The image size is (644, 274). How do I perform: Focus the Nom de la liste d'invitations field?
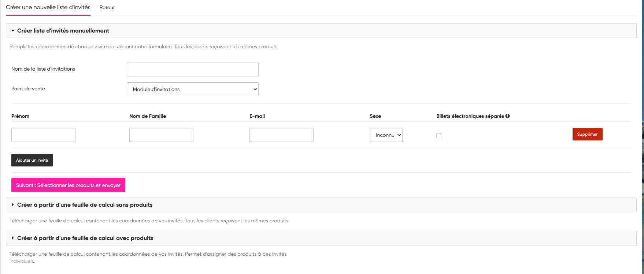(x=192, y=70)
